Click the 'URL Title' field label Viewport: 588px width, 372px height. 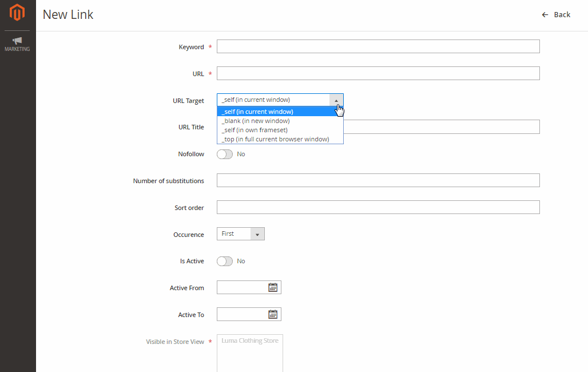[191, 127]
